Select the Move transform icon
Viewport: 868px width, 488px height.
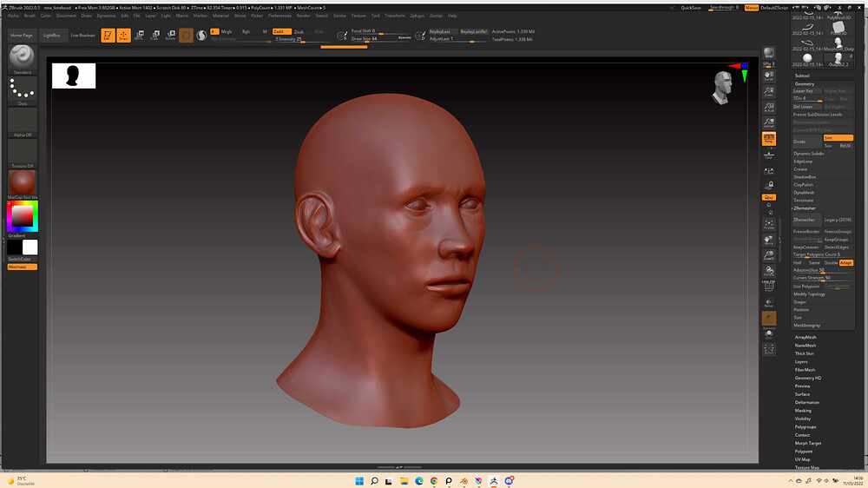140,36
